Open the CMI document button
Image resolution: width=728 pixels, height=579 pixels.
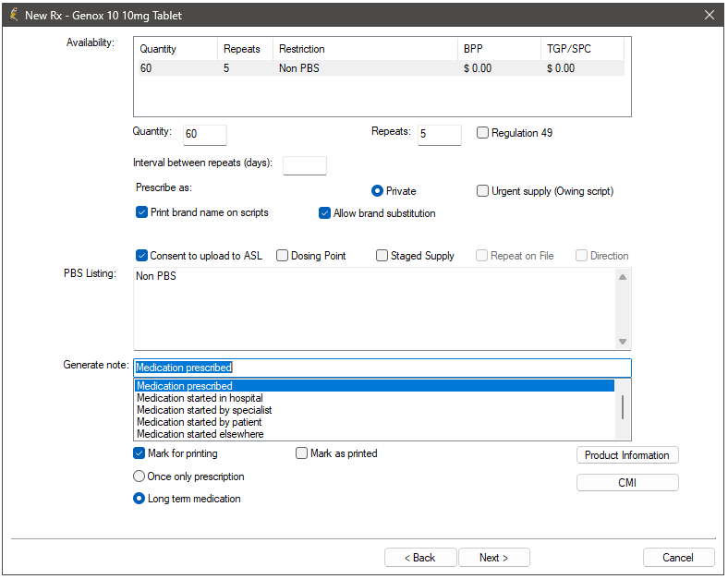coord(627,482)
